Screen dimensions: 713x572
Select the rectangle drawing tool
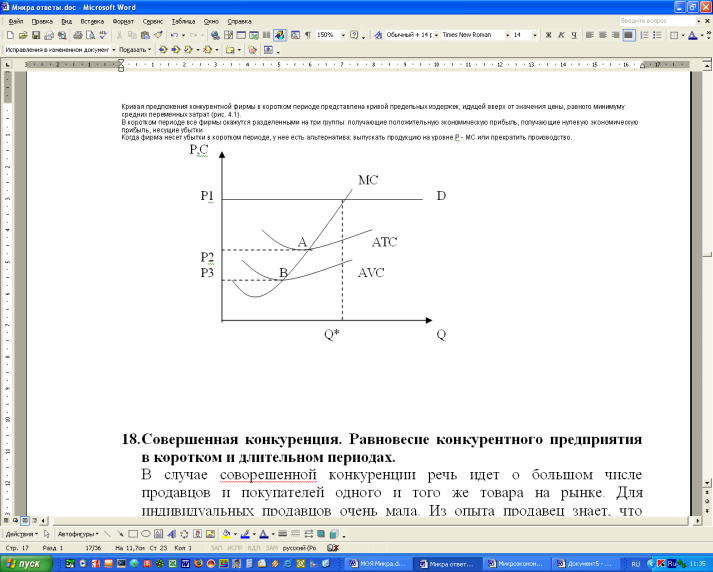[133, 534]
